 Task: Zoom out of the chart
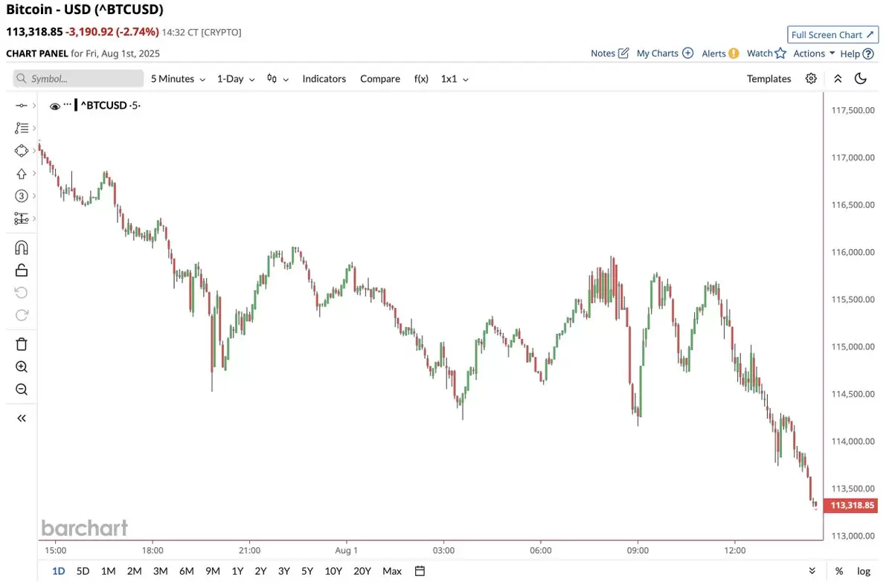click(x=21, y=390)
